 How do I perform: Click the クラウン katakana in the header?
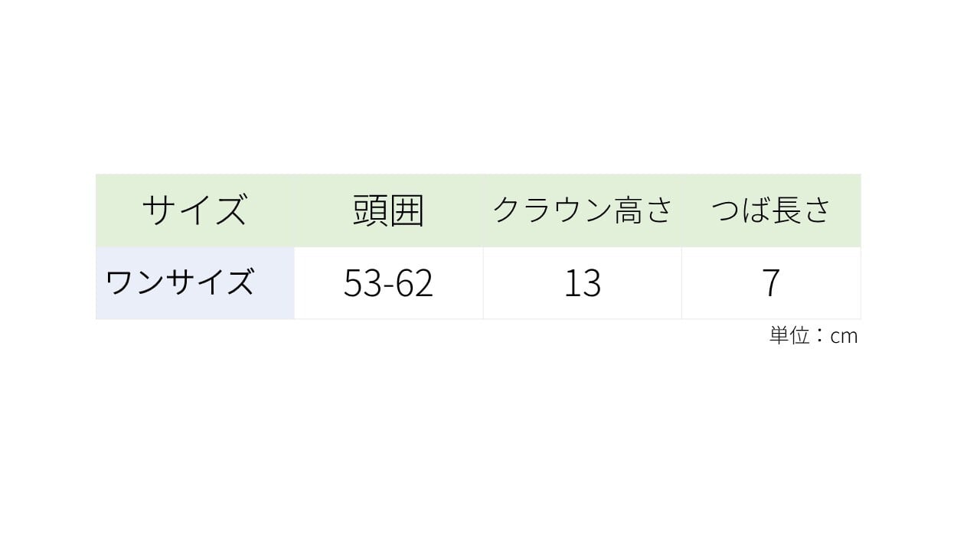554,210
